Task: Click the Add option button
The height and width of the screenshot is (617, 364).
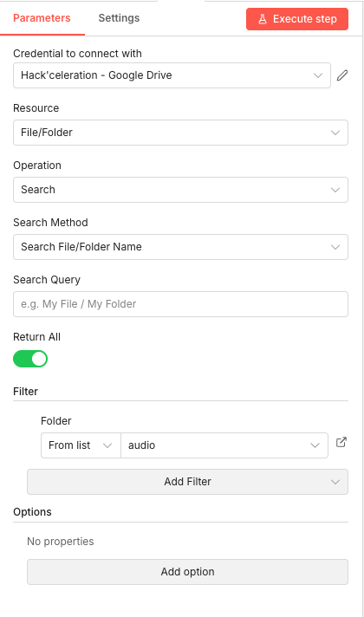Action: (188, 572)
